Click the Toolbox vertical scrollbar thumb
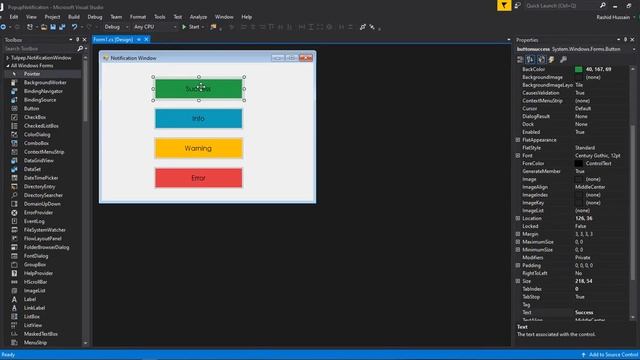640x360 pixels. (85, 91)
